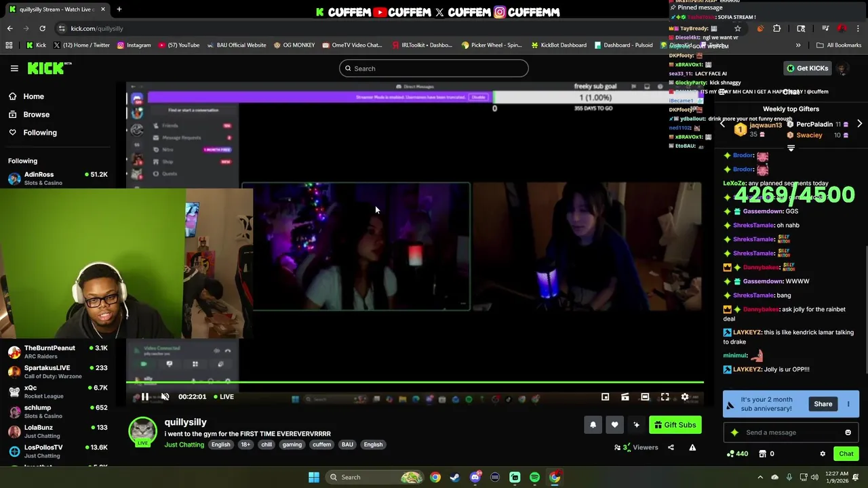Pause the stream video
This screenshot has height=488, width=868.
(144, 397)
